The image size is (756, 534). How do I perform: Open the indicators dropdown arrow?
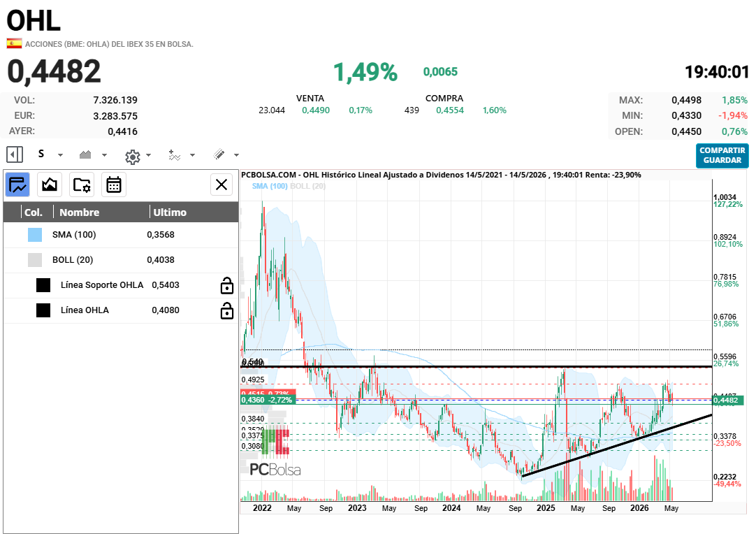[192, 155]
